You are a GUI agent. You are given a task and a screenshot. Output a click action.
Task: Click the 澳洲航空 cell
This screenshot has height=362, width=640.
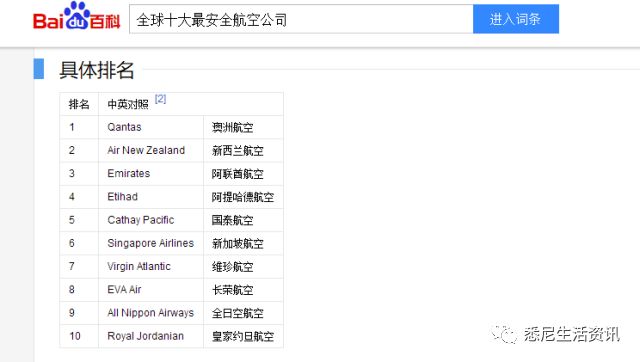click(x=243, y=127)
